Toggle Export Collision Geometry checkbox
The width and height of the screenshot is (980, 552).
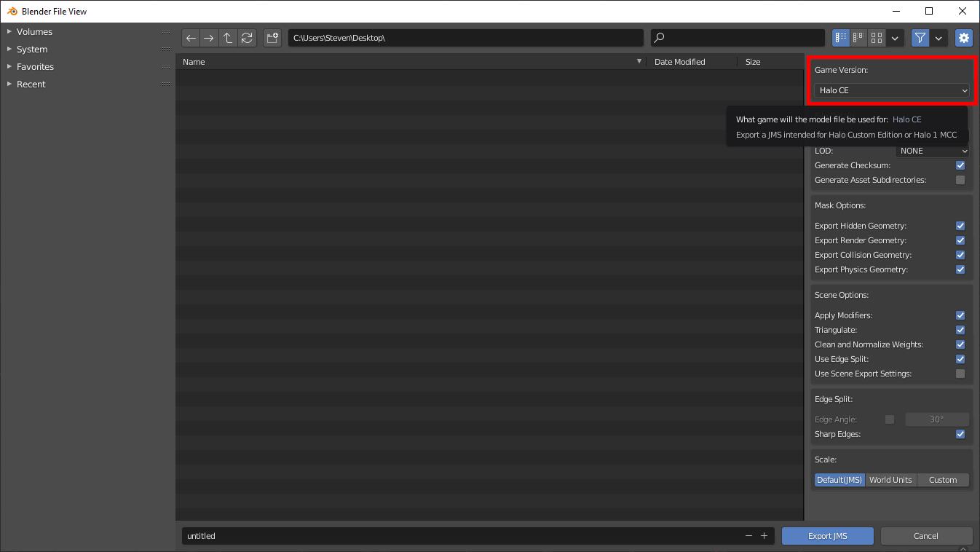point(960,255)
